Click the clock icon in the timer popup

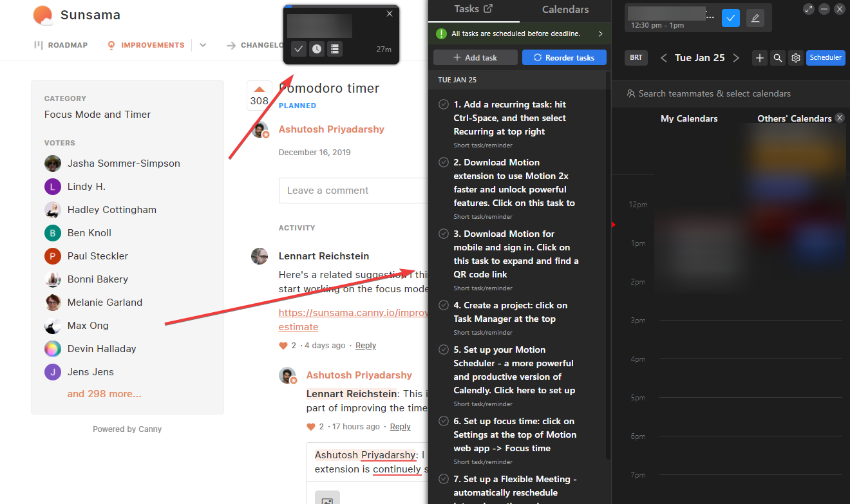(x=316, y=49)
